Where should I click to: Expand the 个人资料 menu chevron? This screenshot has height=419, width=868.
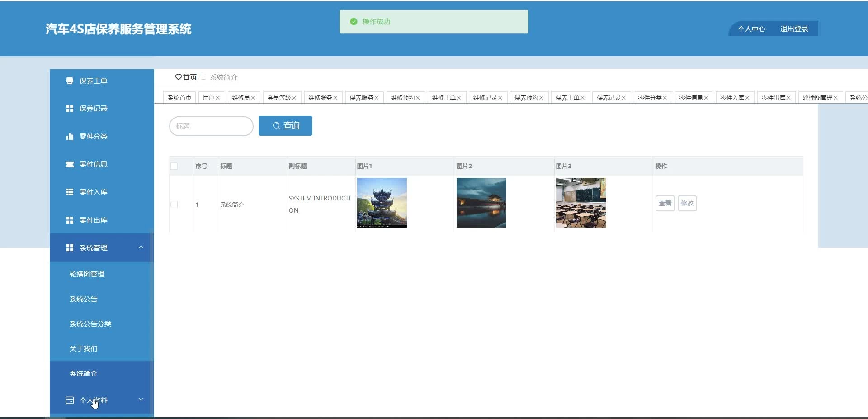141,400
